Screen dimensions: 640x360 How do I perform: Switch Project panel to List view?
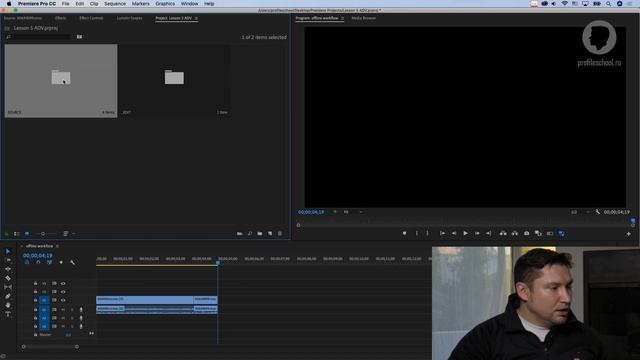(17, 234)
